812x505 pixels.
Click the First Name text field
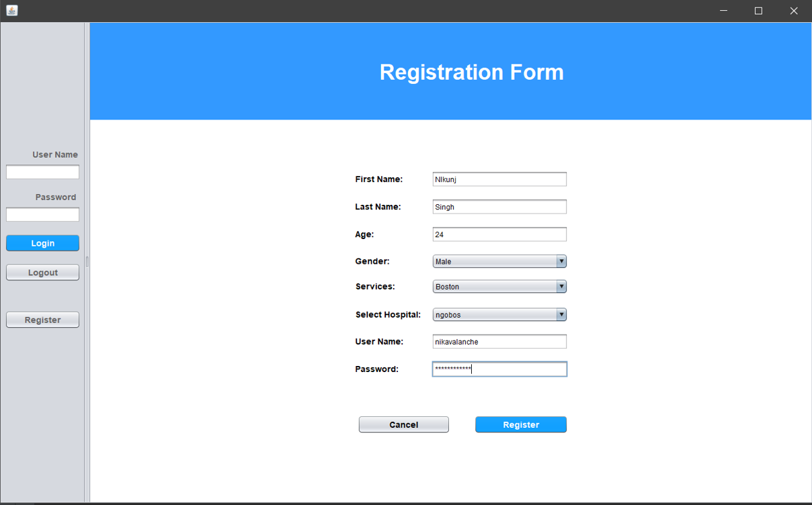point(499,179)
